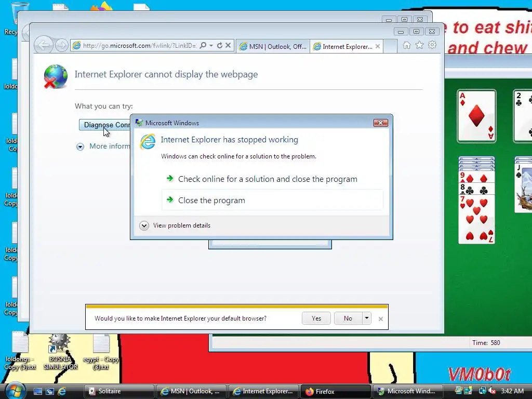The image size is (532, 399).
Task: Launch Internet Explorer from quick launch
Action: tap(62, 391)
